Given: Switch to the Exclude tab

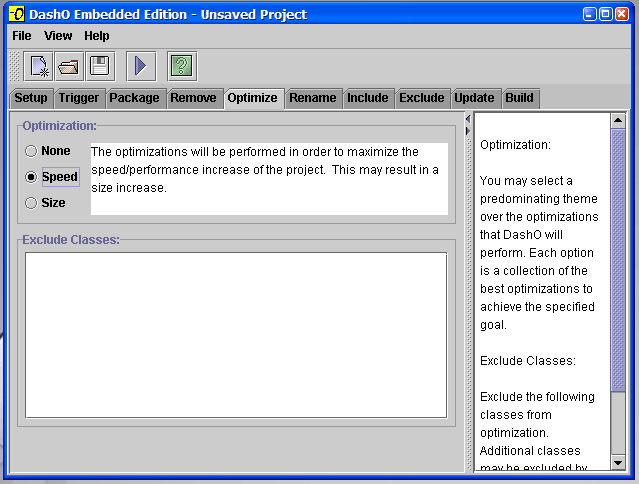Looking at the screenshot, I should pos(422,98).
